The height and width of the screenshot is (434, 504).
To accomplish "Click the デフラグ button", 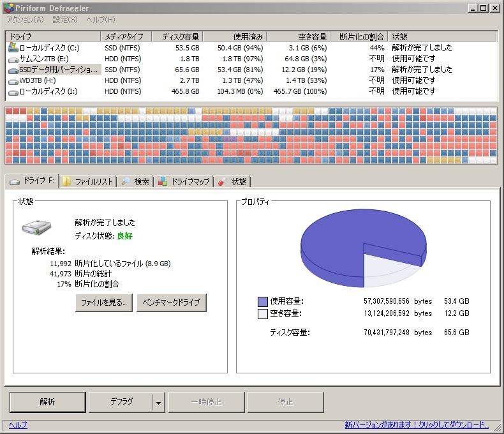I will [121, 402].
